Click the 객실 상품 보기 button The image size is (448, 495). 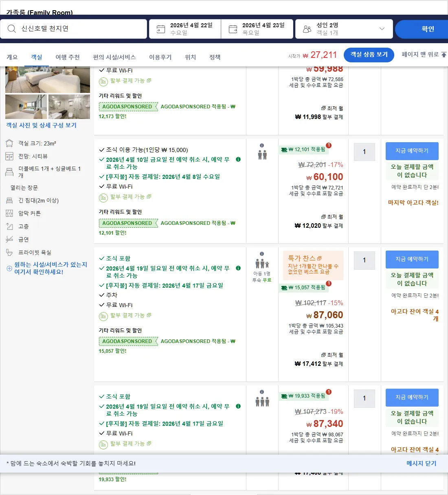coord(369,55)
